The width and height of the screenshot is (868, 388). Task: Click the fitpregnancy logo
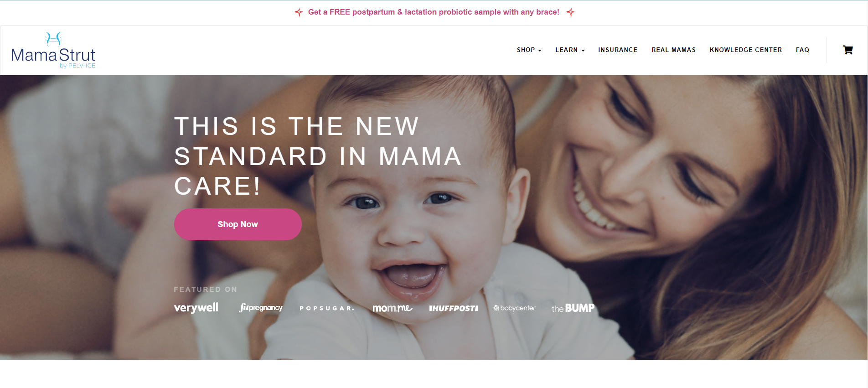(261, 308)
